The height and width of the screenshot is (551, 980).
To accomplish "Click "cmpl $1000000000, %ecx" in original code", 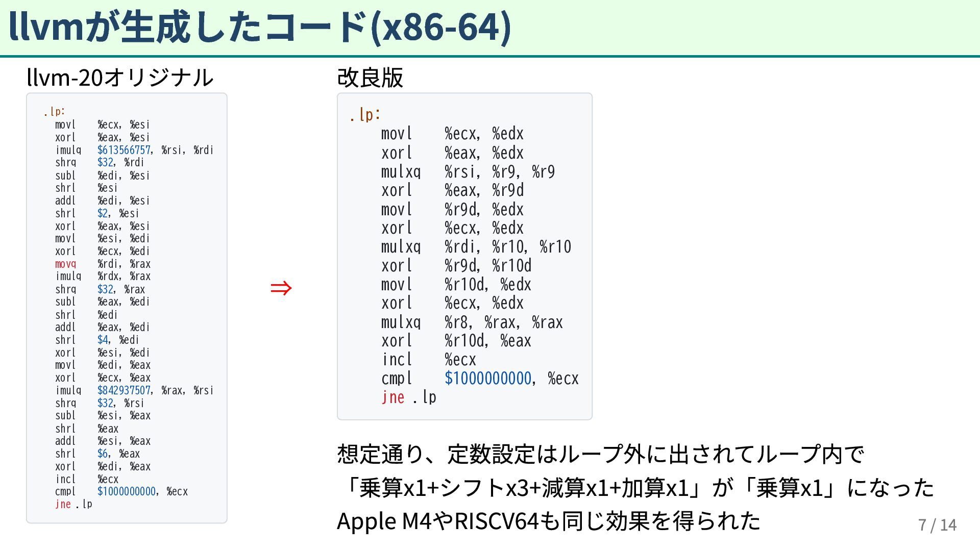I will 121,491.
